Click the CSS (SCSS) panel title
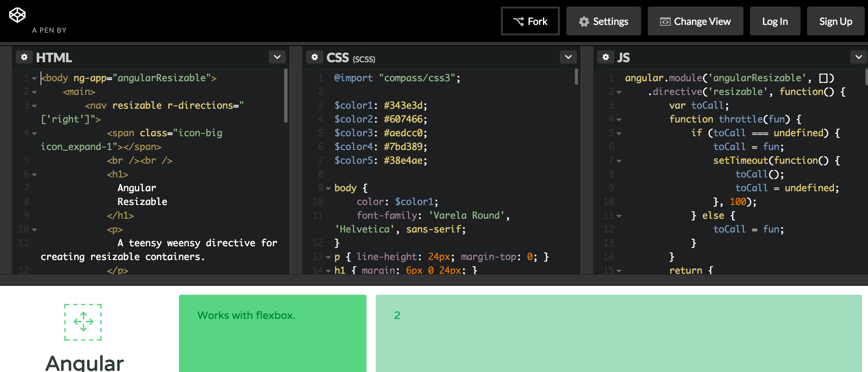The height and width of the screenshot is (372, 868). tap(350, 58)
